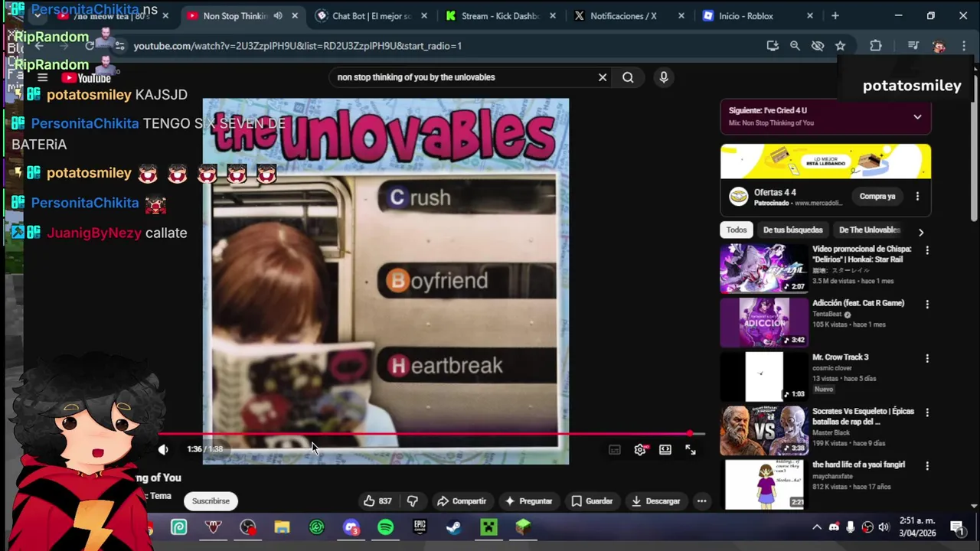Viewport: 980px width, 551px height.
Task: Open File Explorer from the taskbar
Action: (x=282, y=527)
